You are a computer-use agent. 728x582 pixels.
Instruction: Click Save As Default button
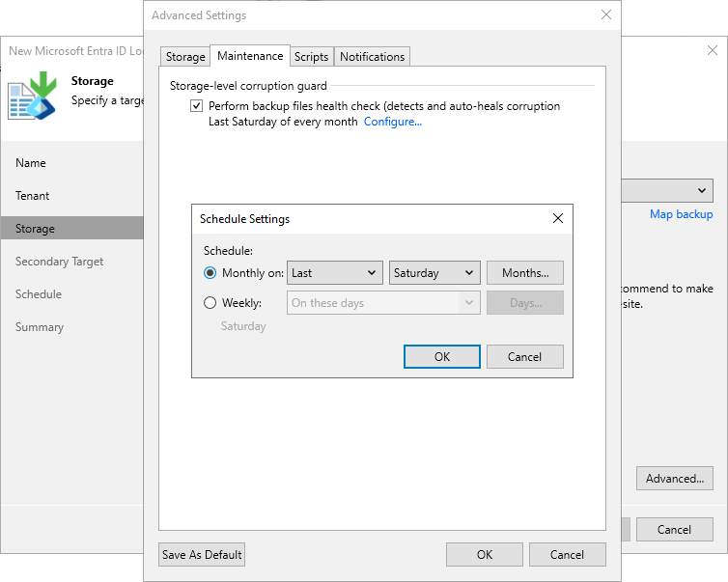click(202, 555)
